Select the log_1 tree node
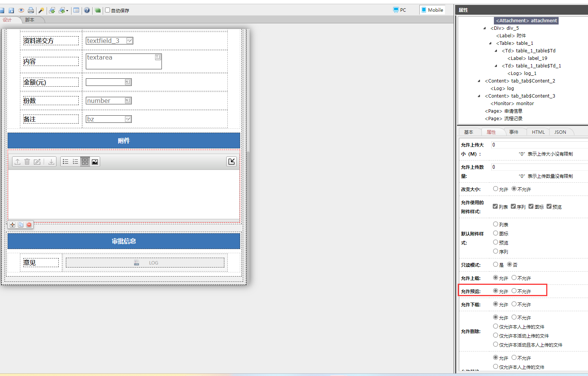This screenshot has width=588, height=376. [522, 73]
